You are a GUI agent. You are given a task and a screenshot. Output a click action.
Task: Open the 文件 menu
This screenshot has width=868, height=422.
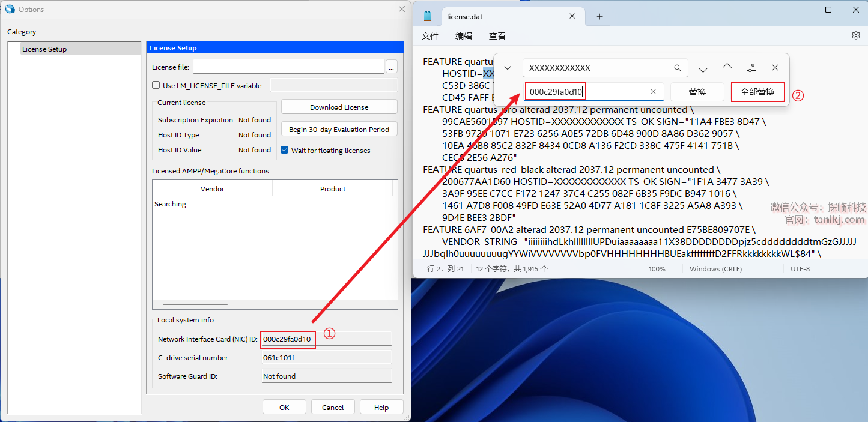click(430, 36)
